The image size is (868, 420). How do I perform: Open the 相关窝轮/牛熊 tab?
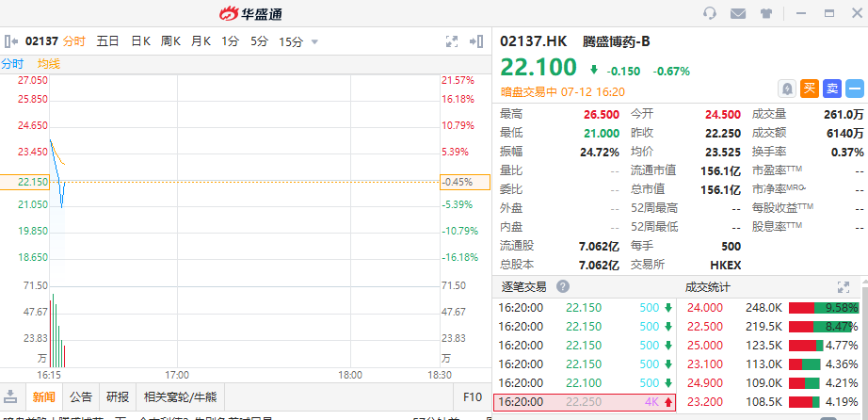point(180,396)
